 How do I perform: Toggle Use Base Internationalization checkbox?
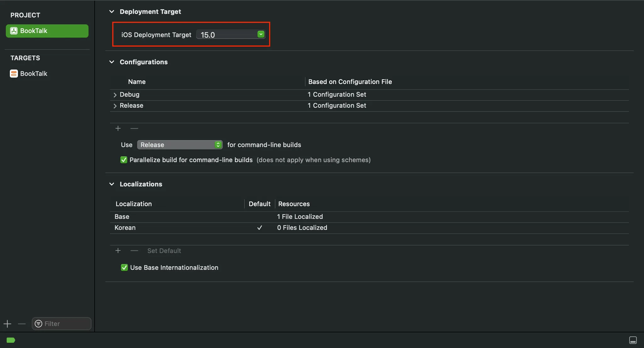point(124,267)
